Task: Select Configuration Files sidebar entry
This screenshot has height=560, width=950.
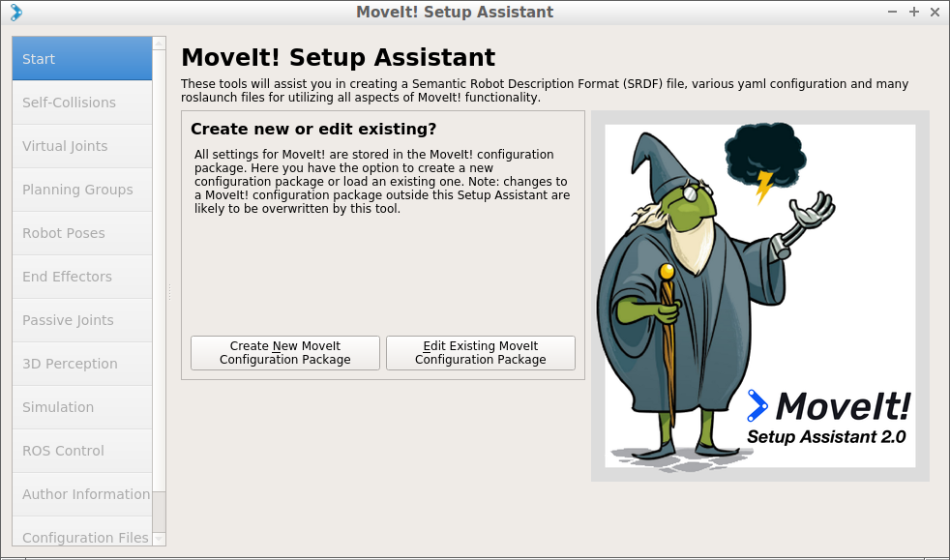Action: pyautogui.click(x=82, y=532)
